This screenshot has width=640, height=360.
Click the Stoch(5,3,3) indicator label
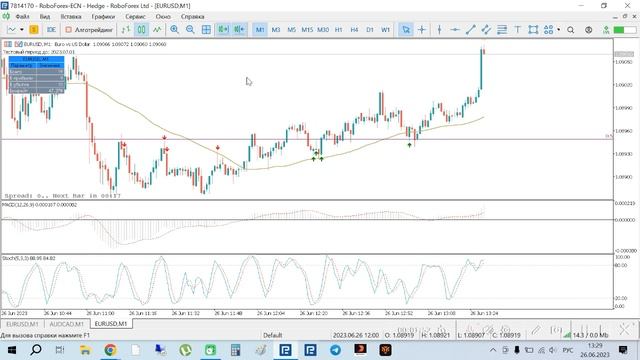pos(29,258)
